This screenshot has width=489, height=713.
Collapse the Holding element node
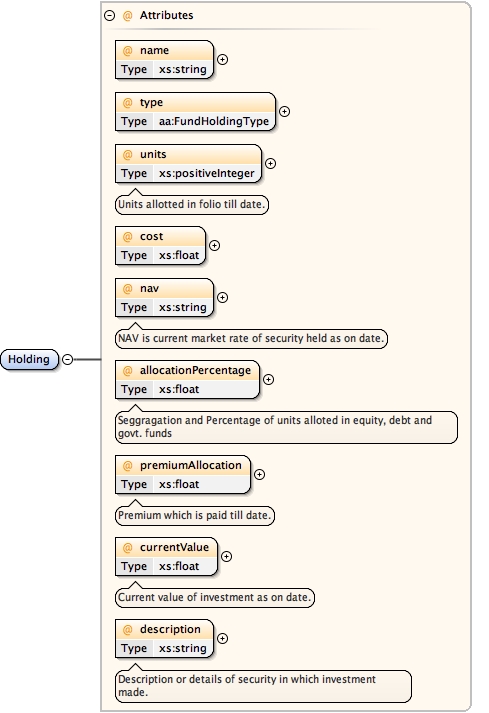coord(67,359)
